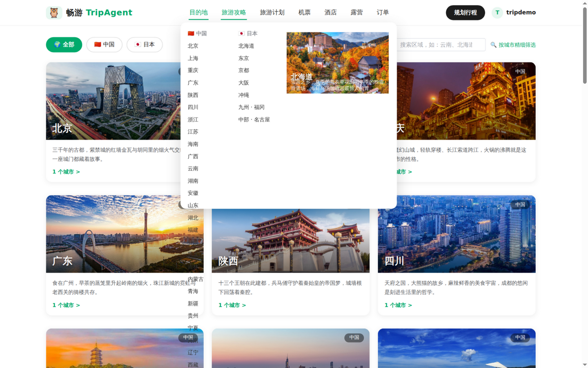Open the 订单 navigation item
Viewport: 588px width, 368px height.
(383, 13)
